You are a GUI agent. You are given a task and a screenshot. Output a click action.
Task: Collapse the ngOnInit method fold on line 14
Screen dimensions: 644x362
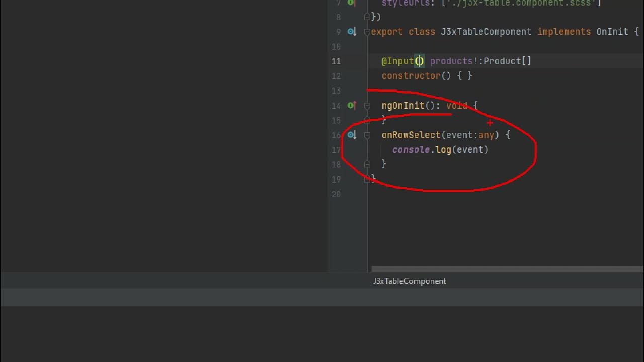point(367,106)
